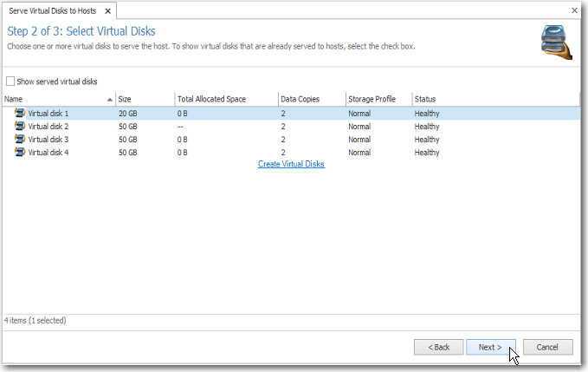
Task: Click the Virtual disk 1 icon
Action: pos(20,114)
